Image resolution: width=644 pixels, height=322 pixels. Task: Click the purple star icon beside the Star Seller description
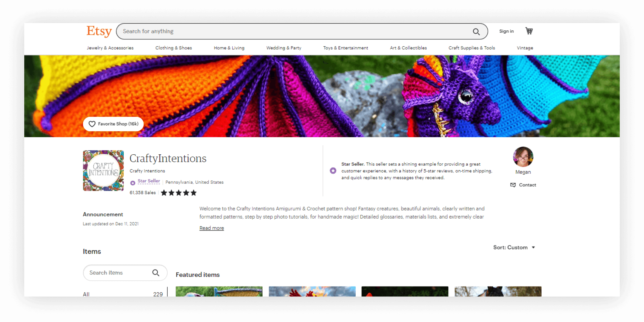pos(333,171)
